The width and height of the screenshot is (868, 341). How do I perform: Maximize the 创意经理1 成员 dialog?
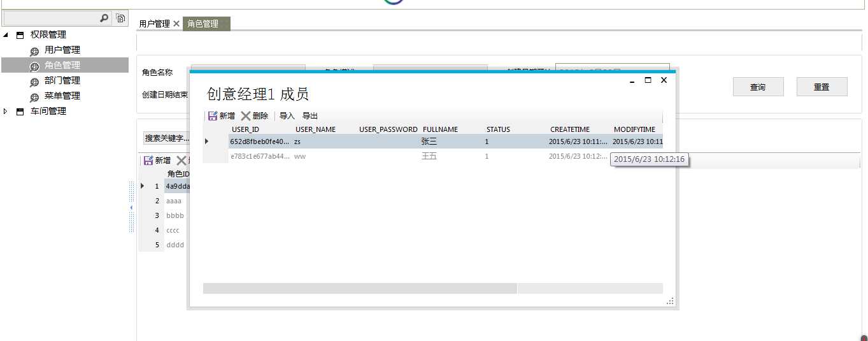tap(648, 80)
